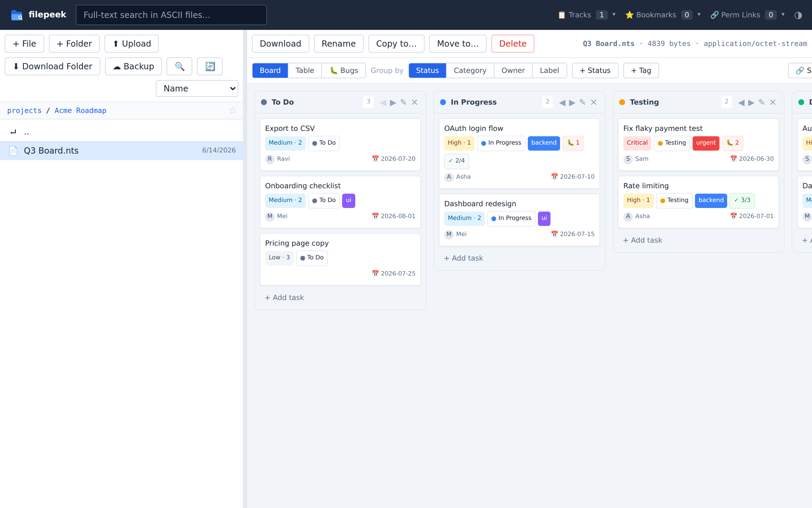This screenshot has width=812, height=508.
Task: Switch to the Board view tab
Action: point(270,71)
